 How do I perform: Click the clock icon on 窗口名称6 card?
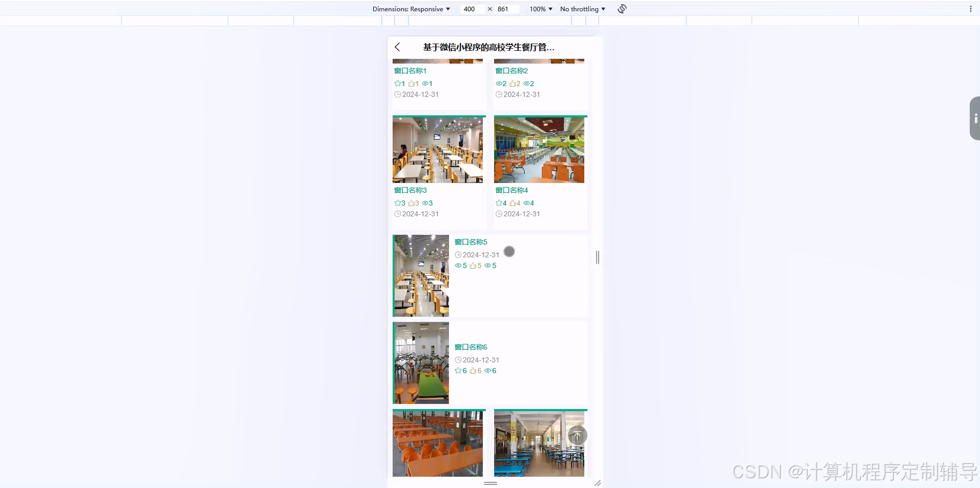pos(458,359)
